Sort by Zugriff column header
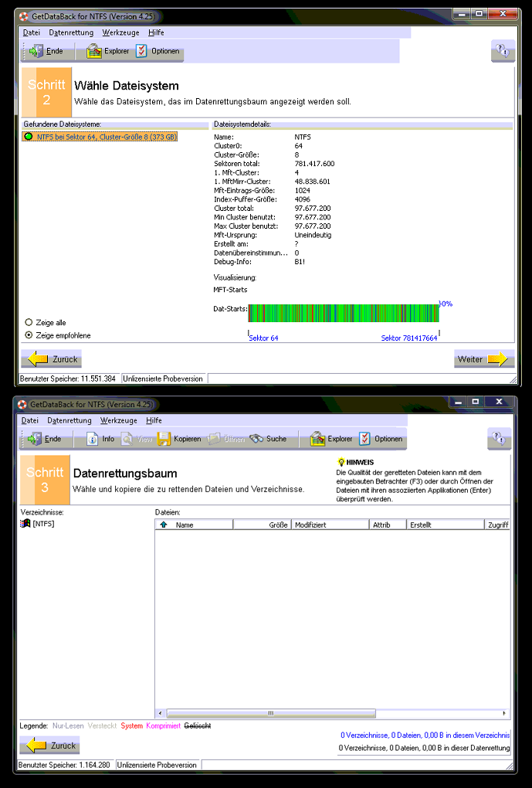 click(x=498, y=525)
